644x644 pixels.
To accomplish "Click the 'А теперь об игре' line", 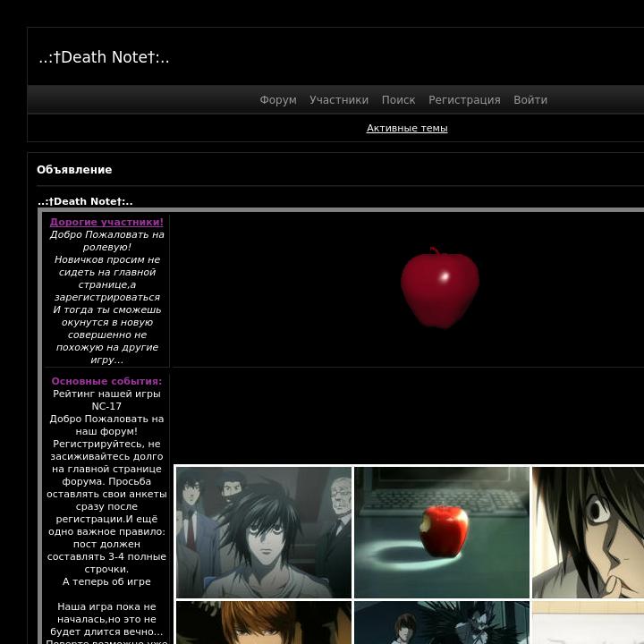I will pyautogui.click(x=106, y=581).
